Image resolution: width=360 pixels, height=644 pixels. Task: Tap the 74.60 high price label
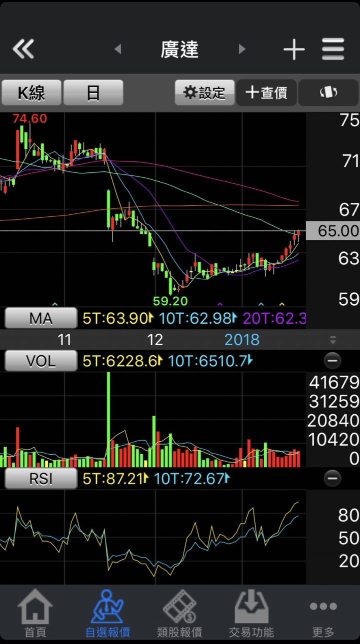[30, 118]
